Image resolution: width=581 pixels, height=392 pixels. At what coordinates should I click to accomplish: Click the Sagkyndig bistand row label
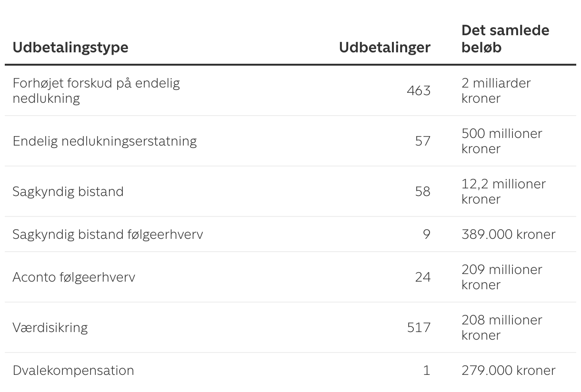click(68, 191)
